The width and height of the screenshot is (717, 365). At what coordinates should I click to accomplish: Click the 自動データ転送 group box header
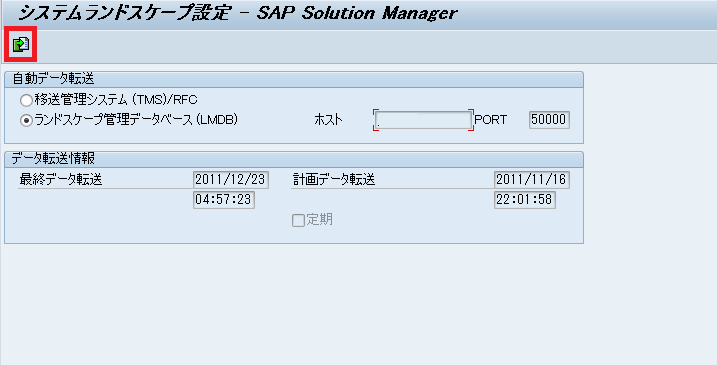[x=294, y=79]
